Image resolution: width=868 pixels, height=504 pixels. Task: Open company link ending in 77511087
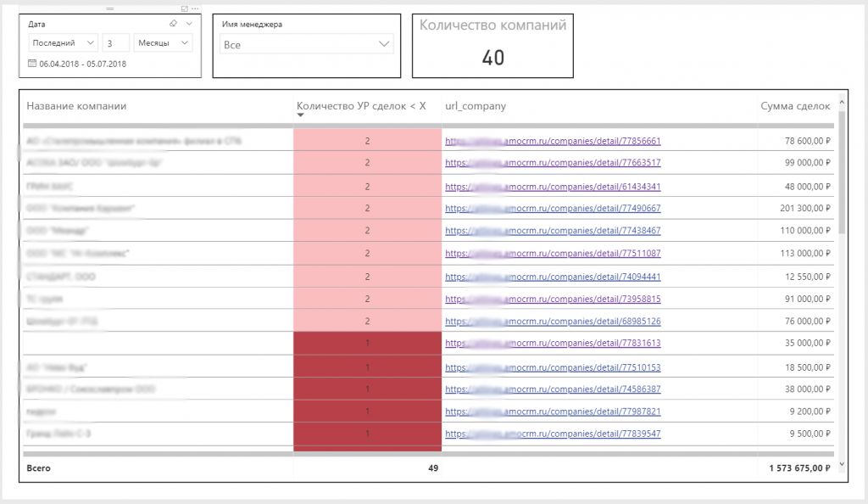coord(553,253)
